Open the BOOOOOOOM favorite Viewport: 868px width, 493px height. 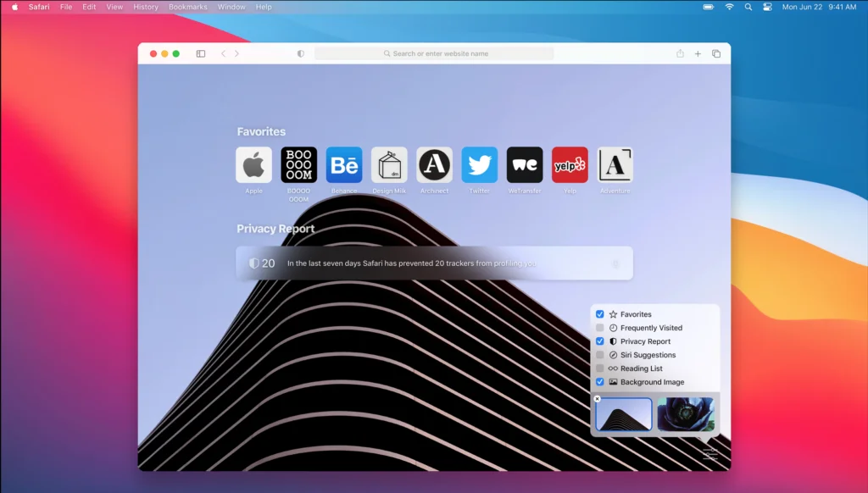click(299, 165)
